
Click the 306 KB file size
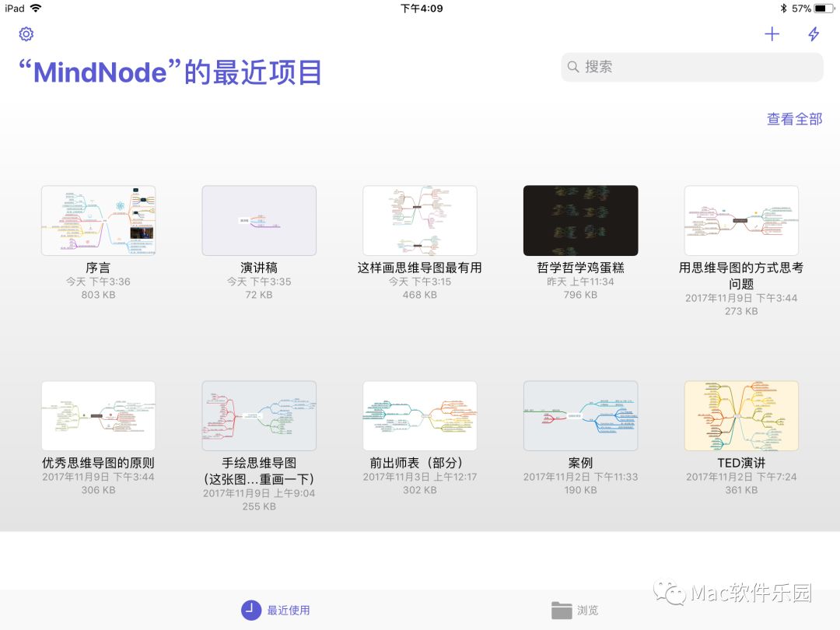pos(98,490)
